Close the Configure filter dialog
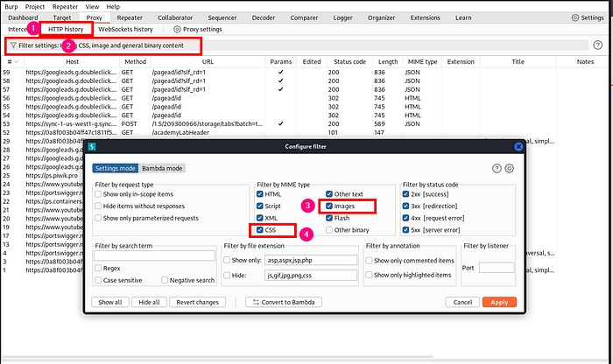This screenshot has width=613, height=364. [x=512, y=145]
